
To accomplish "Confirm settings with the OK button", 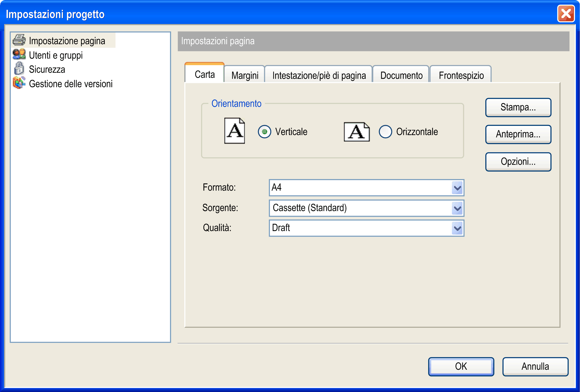I will tap(461, 366).
